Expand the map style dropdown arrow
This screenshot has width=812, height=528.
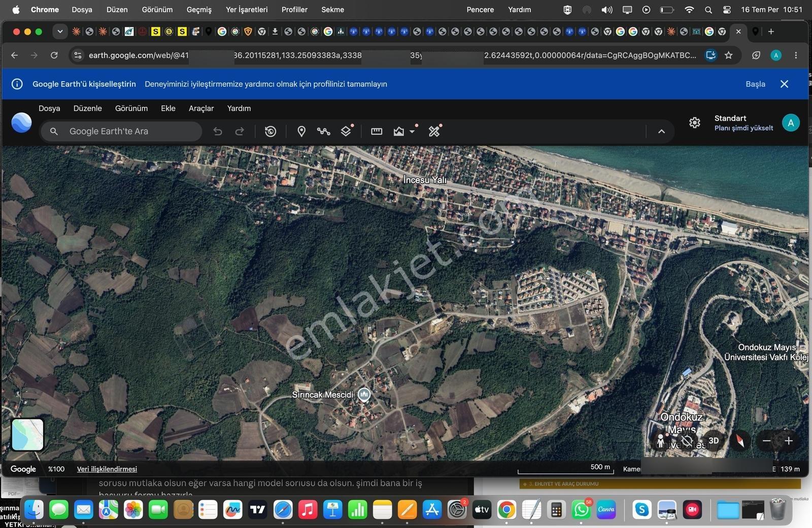pyautogui.click(x=413, y=131)
